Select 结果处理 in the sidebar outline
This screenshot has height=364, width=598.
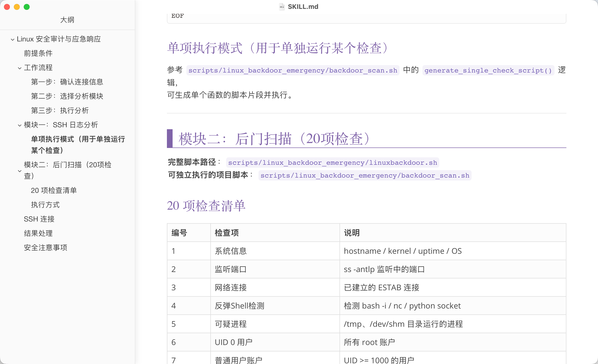[38, 233]
